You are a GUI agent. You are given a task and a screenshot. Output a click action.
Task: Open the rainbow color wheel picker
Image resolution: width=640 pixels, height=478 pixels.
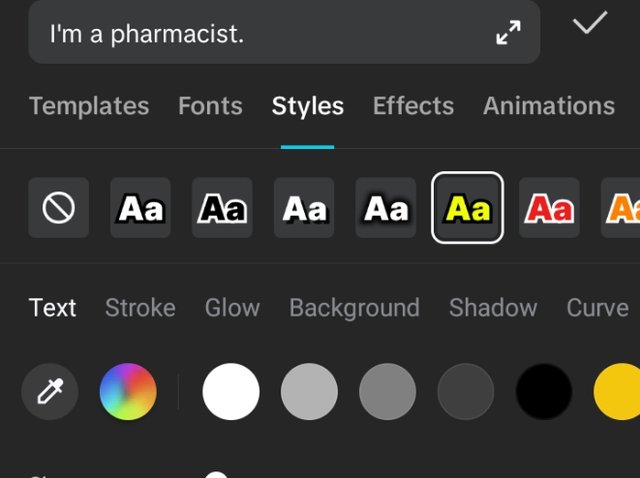[x=128, y=391]
